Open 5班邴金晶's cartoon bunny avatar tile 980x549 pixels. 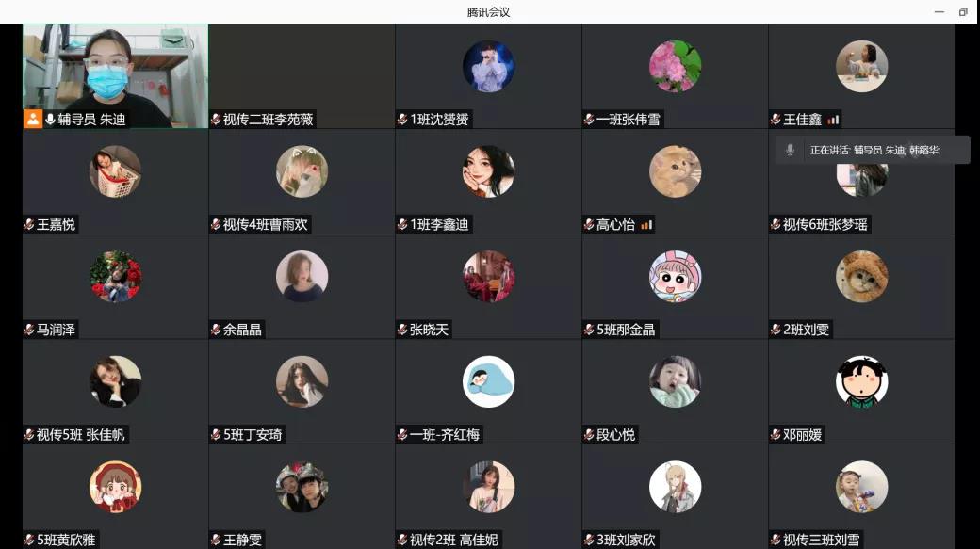(x=675, y=276)
